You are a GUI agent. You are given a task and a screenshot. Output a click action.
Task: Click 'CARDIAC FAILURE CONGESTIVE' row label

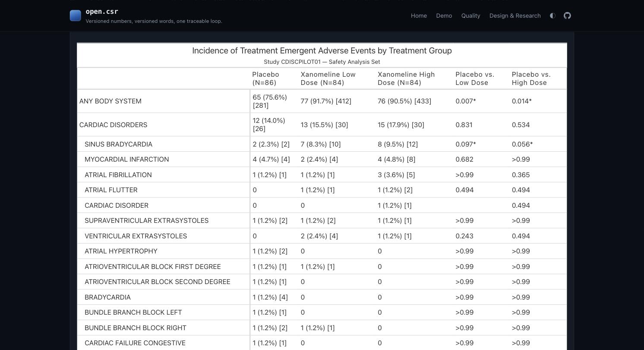click(135, 343)
